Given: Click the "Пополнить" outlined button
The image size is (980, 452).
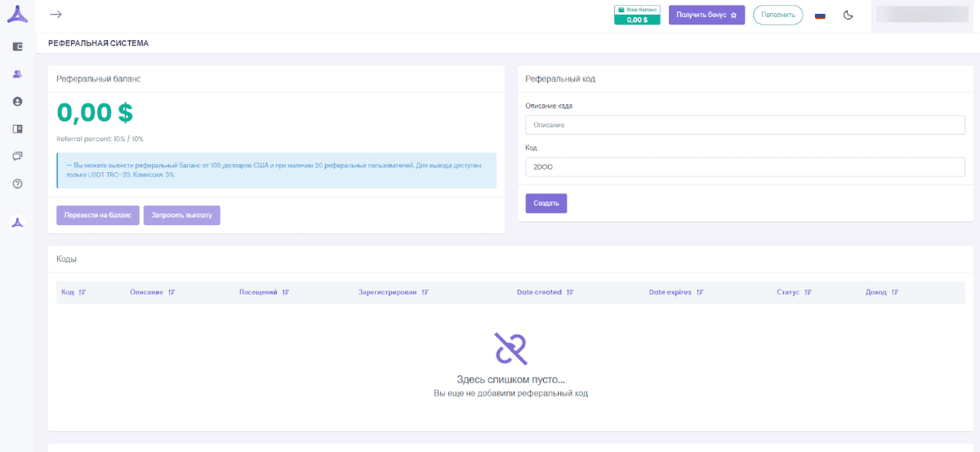Looking at the screenshot, I should coord(777,15).
